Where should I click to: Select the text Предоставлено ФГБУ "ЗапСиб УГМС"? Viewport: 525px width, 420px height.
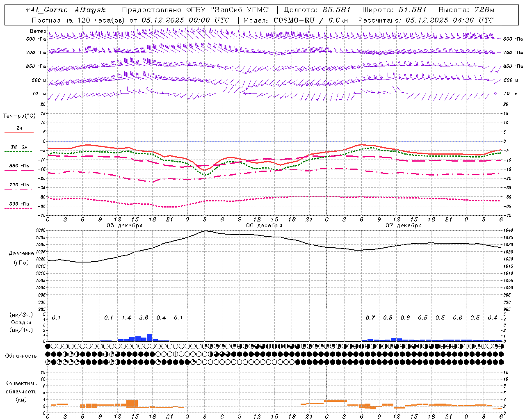(x=197, y=10)
